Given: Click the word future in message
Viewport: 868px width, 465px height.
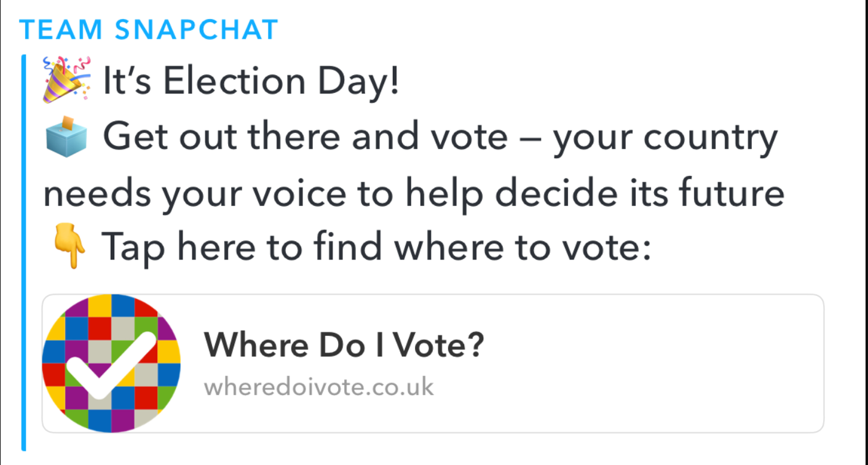Looking at the screenshot, I should pos(731,193).
